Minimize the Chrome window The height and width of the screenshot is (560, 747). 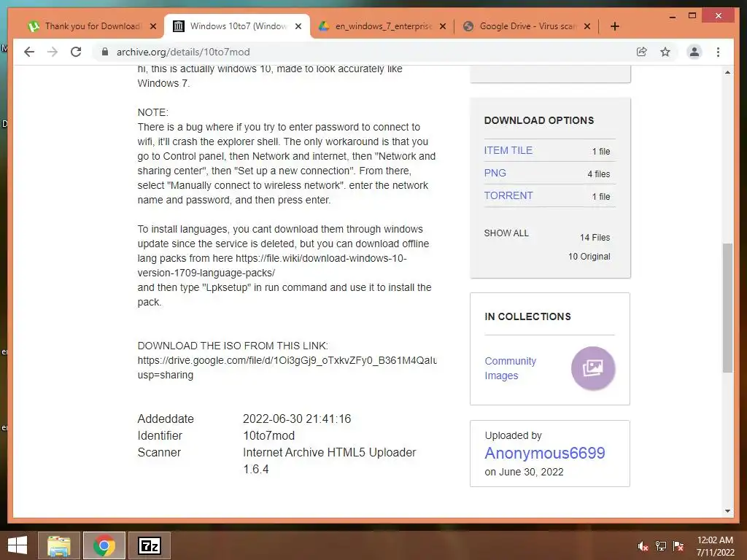(672, 16)
